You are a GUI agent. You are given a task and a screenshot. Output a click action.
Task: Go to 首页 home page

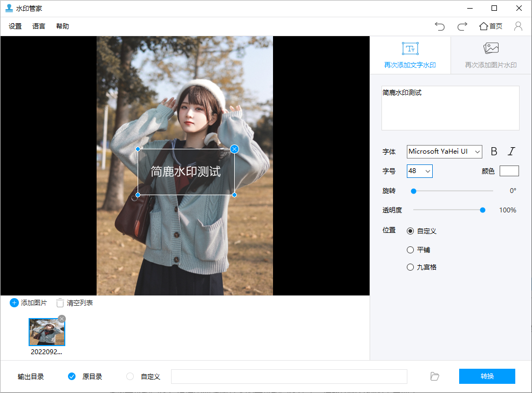(490, 26)
